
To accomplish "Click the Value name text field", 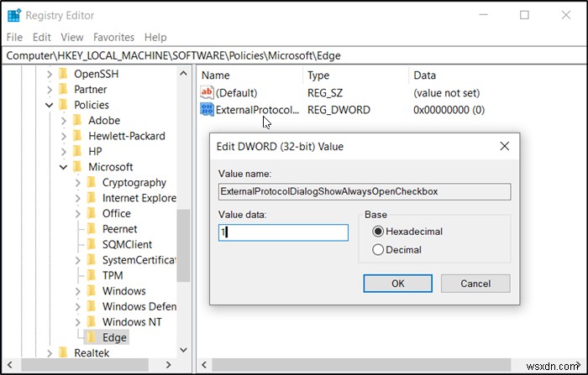I will 365,191.
